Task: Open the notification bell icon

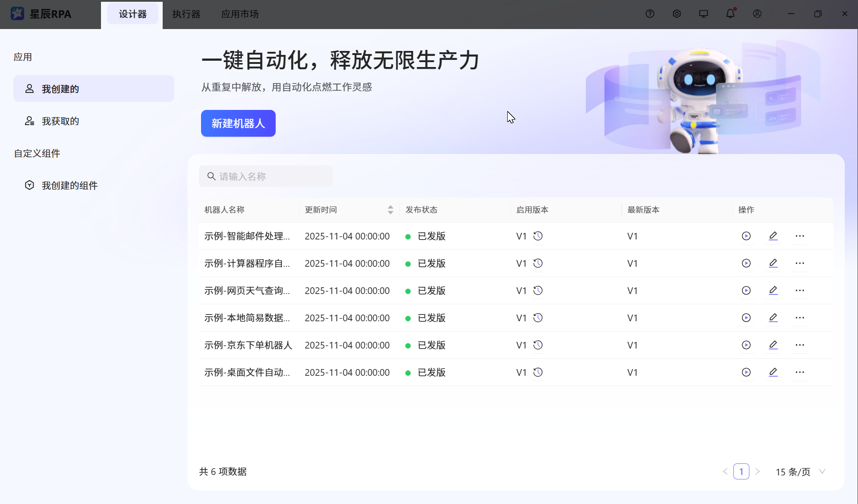Action: click(x=730, y=14)
